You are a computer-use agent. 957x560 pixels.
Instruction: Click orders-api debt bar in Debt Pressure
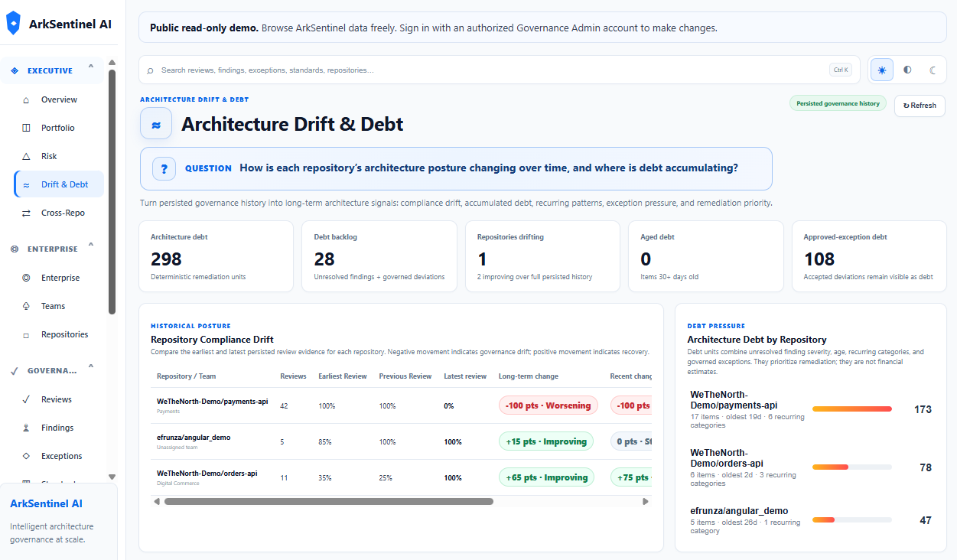point(851,467)
